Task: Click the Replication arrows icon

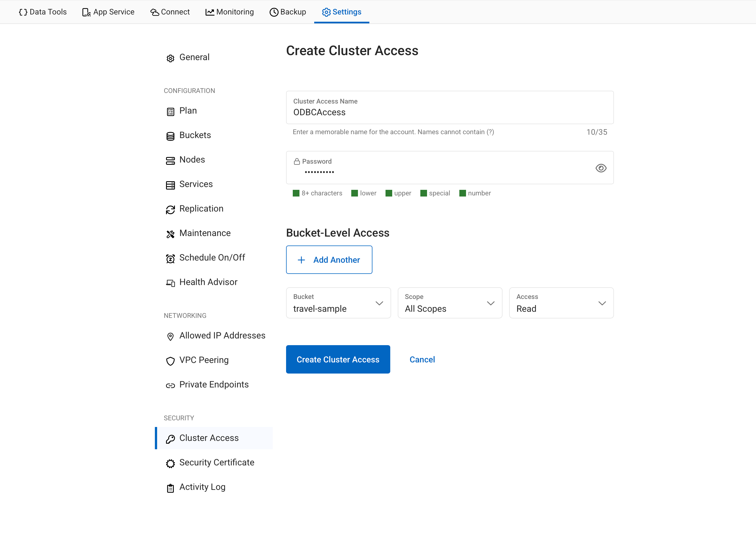Action: [170, 210]
